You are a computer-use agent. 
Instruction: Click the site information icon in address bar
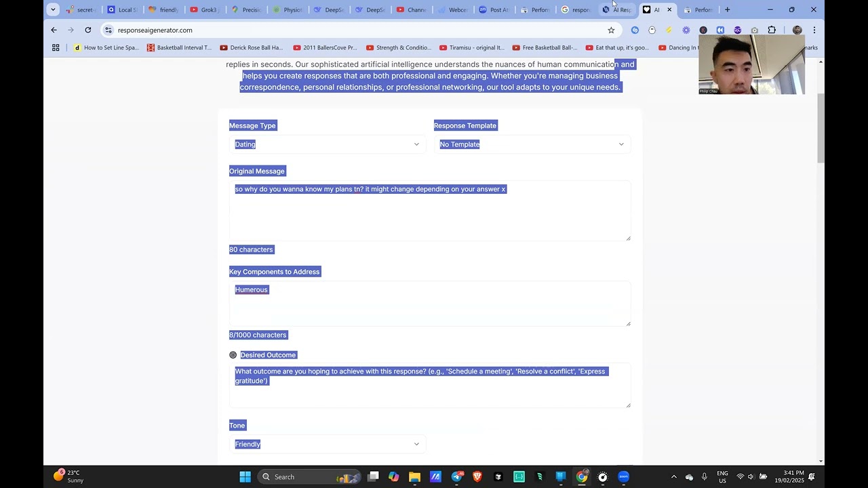108,30
